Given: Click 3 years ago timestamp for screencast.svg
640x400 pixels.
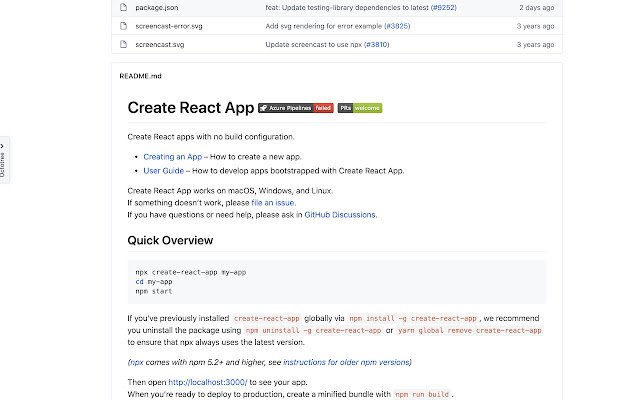Looking at the screenshot, I should [535, 44].
